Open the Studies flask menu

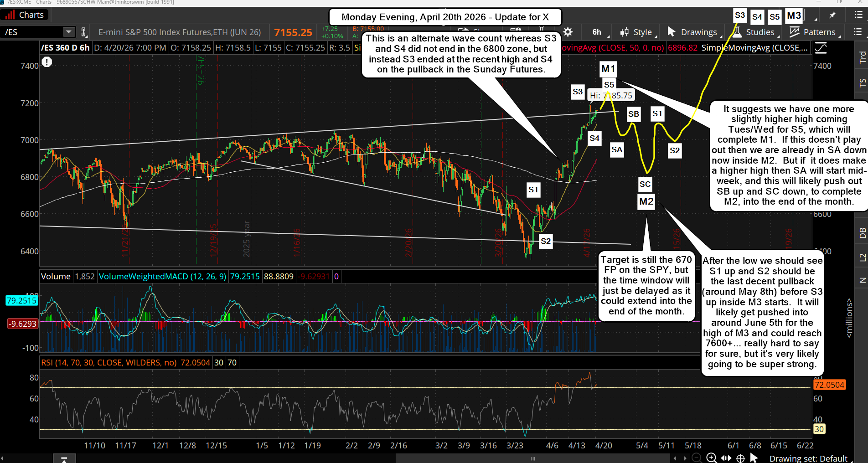pyautogui.click(x=754, y=32)
